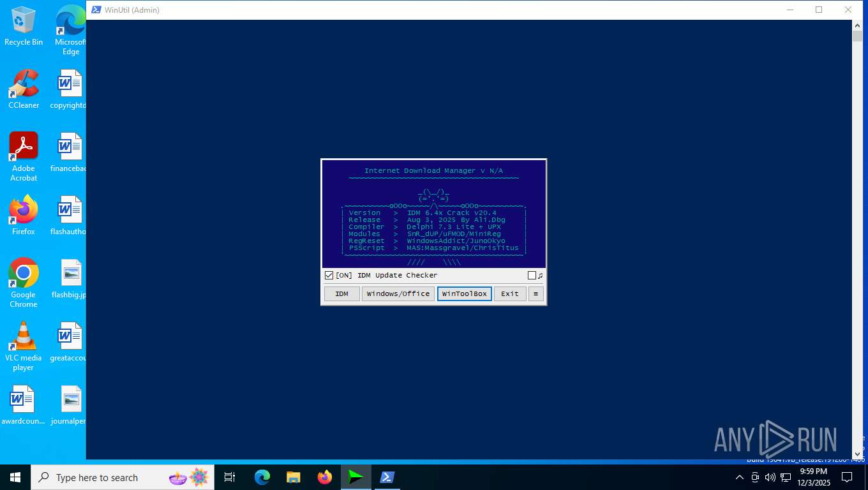Open File Explorer from the taskbar
This screenshot has height=490, width=868.
click(293, 477)
